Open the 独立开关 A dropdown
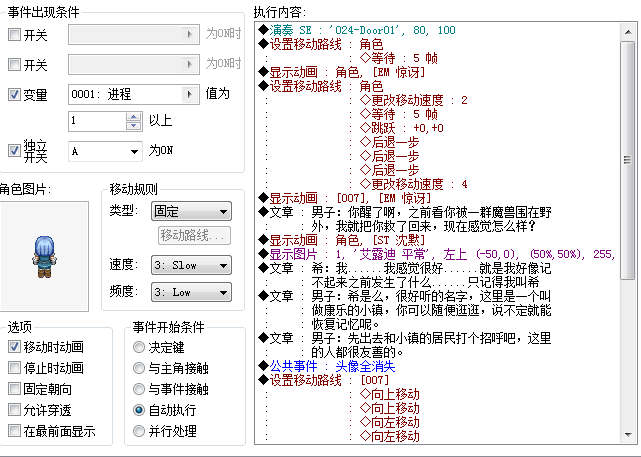The height and width of the screenshot is (457, 641). [x=105, y=151]
